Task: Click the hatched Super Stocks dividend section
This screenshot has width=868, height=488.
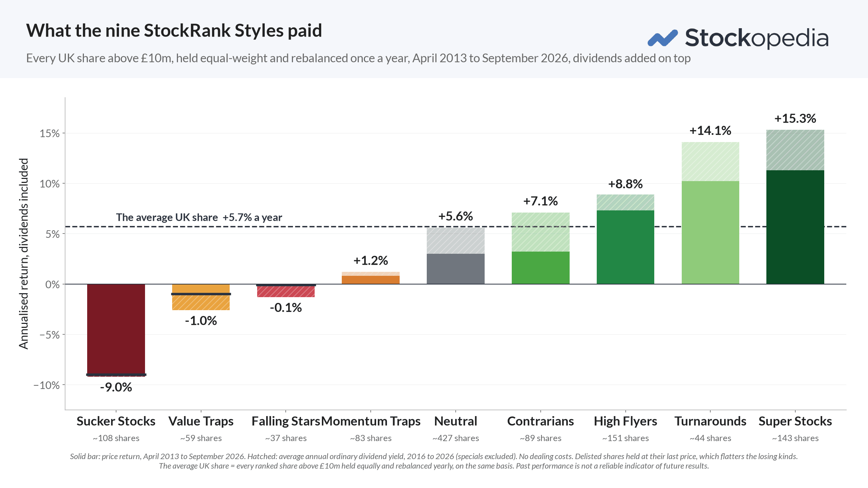Action: click(795, 150)
